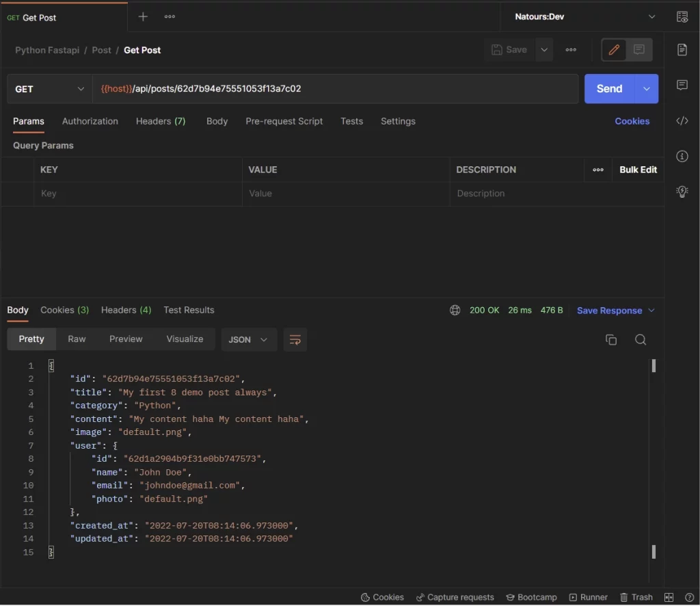
Task: Send the Get Post request
Action: [x=608, y=88]
